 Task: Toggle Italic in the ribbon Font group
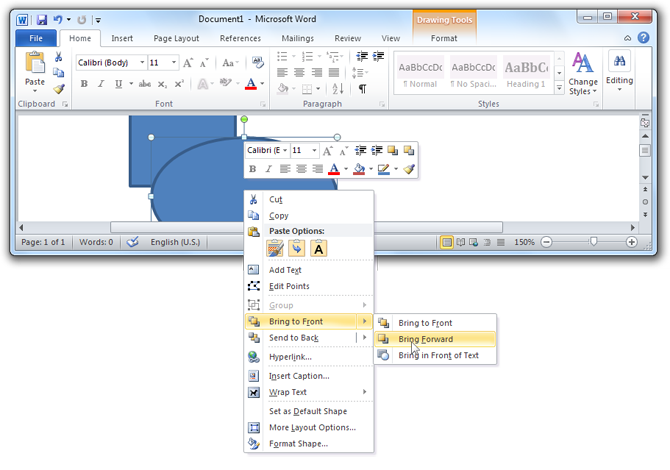pos(101,84)
